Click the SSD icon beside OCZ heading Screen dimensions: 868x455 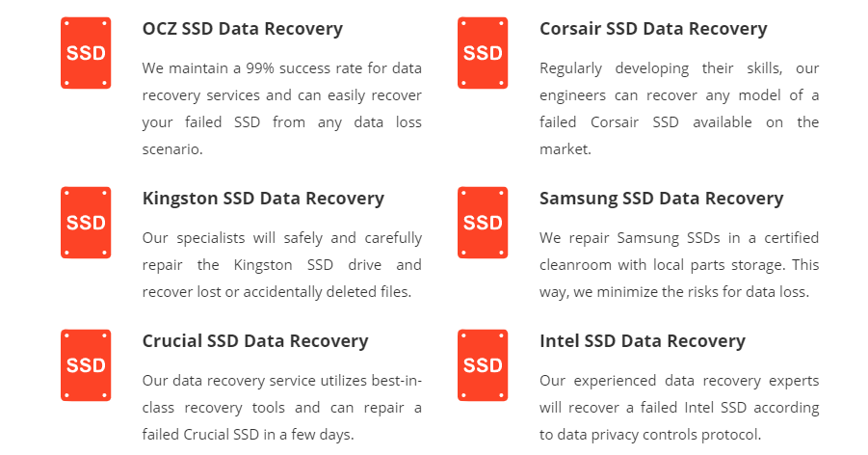coord(86,53)
